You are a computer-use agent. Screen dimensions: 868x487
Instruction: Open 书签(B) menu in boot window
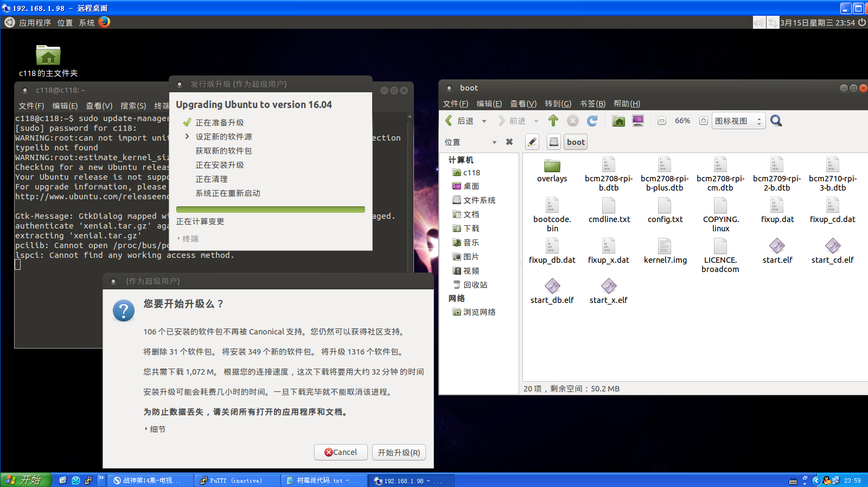[x=592, y=104]
